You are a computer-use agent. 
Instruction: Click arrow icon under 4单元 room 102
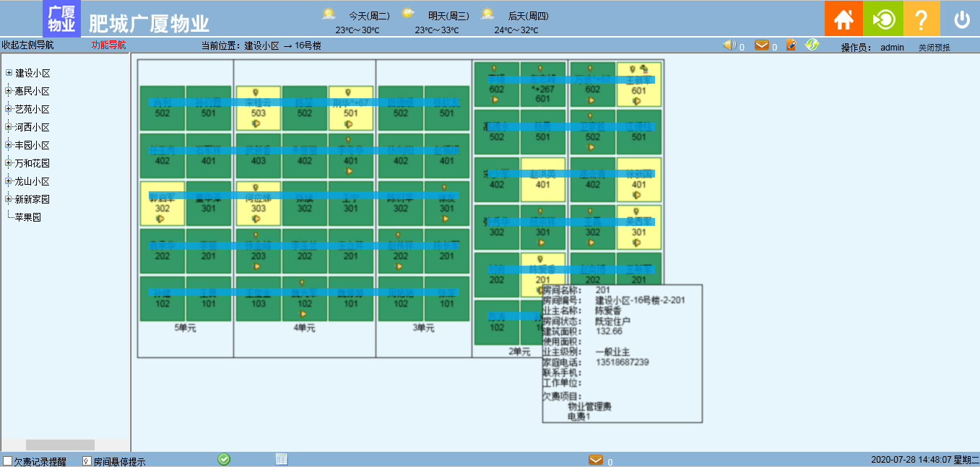click(x=303, y=314)
